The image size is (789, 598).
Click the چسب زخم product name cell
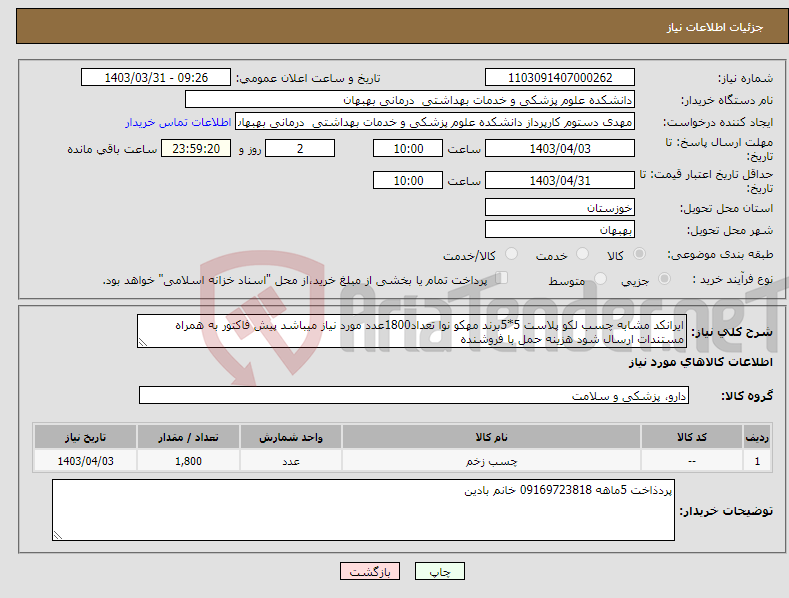pyautogui.click(x=491, y=461)
